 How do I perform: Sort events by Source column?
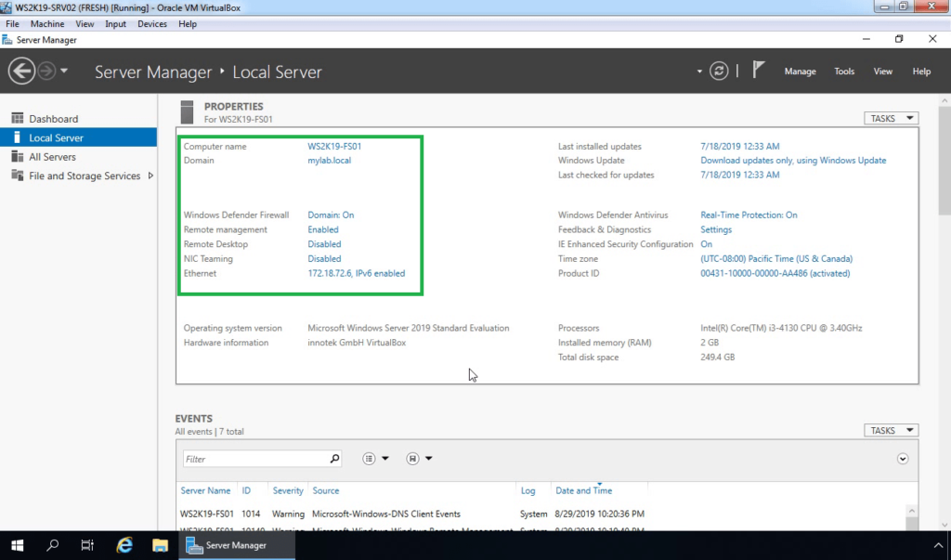click(326, 490)
